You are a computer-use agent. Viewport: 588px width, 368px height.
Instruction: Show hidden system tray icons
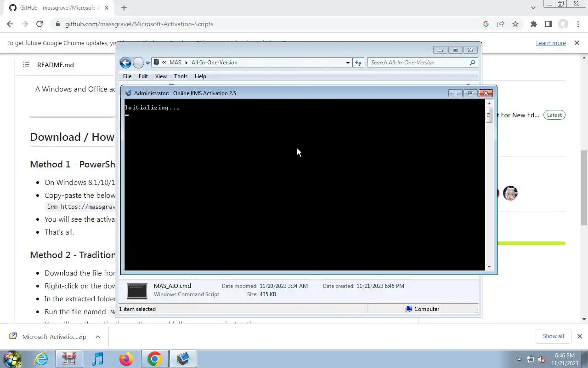coord(519,359)
